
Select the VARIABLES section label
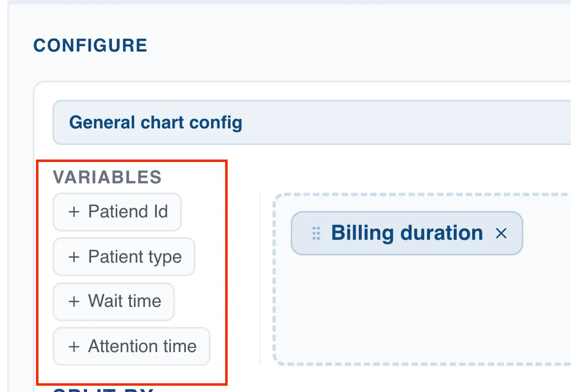pyautogui.click(x=108, y=177)
